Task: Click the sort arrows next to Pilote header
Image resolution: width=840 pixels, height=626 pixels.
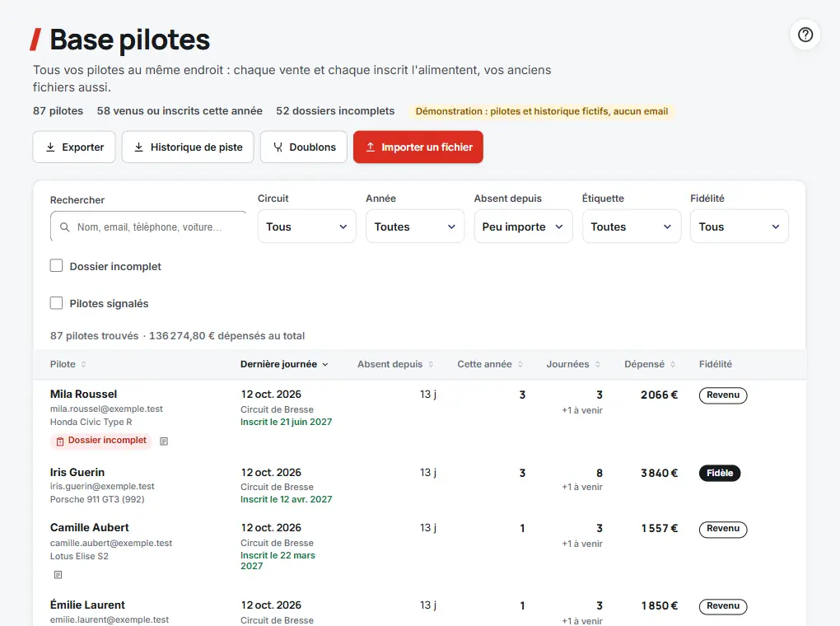Action: pyautogui.click(x=83, y=364)
